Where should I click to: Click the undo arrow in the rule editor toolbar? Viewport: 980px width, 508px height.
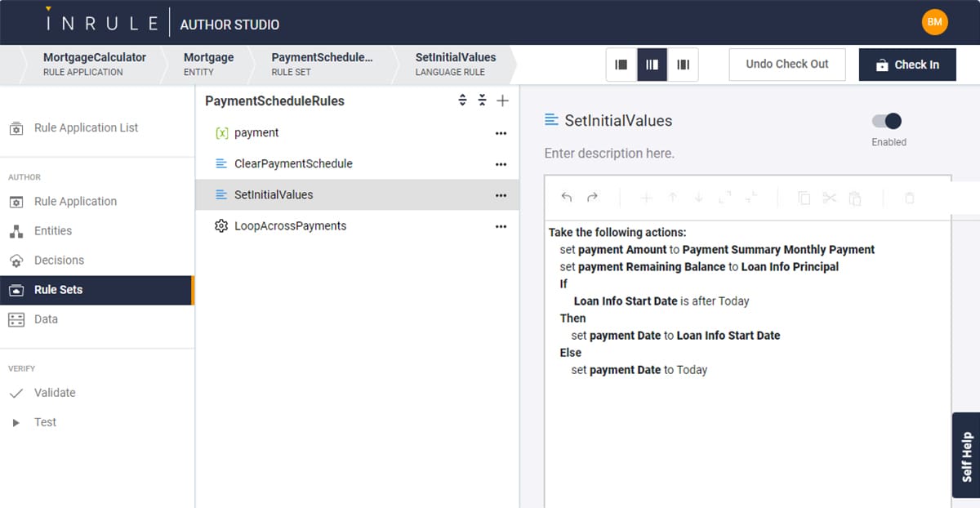[x=567, y=198]
